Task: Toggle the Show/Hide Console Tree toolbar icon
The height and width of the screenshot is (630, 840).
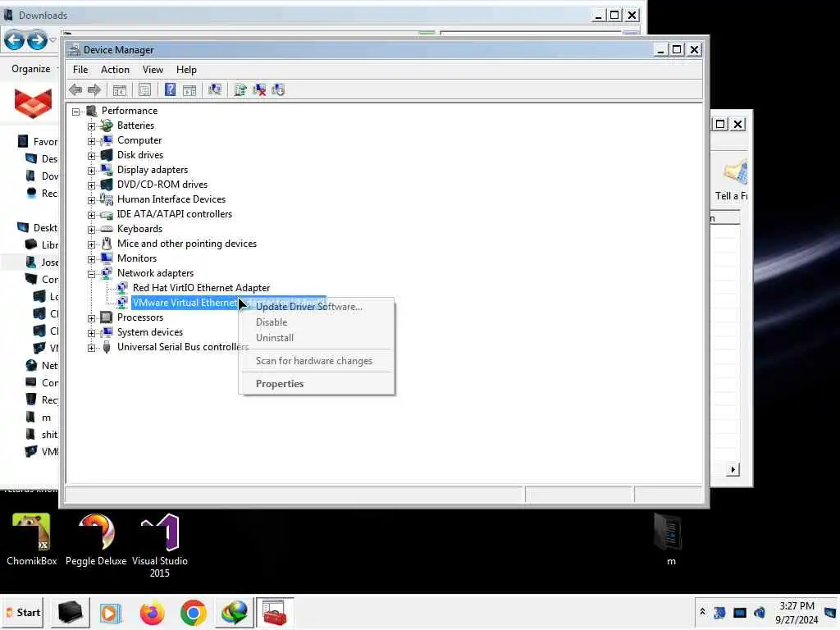Action: click(x=120, y=90)
